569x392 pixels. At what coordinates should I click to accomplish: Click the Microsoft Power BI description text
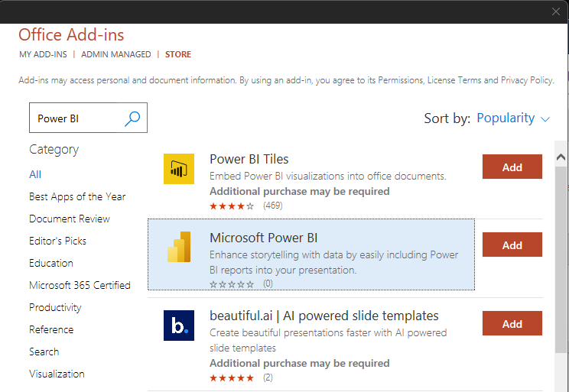click(334, 263)
